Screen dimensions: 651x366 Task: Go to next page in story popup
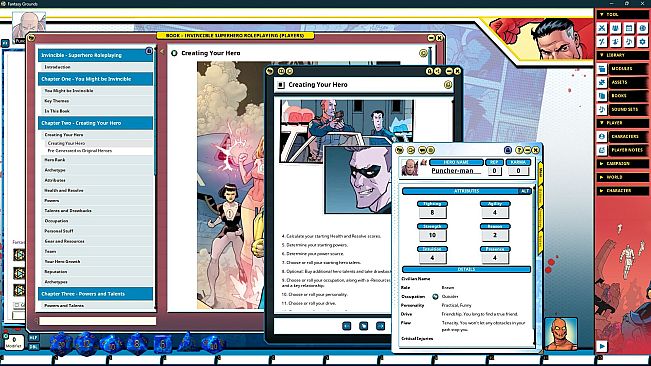tap(380, 326)
